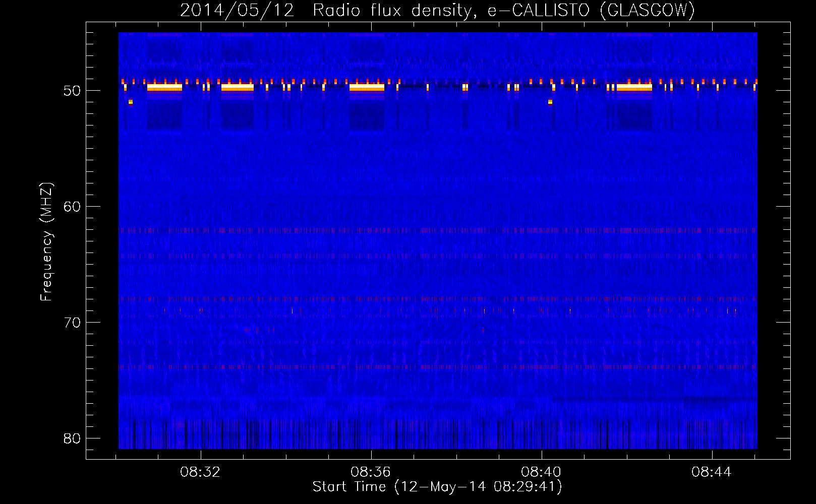
Task: Click the 60 frequency tick label
Action: coord(72,207)
